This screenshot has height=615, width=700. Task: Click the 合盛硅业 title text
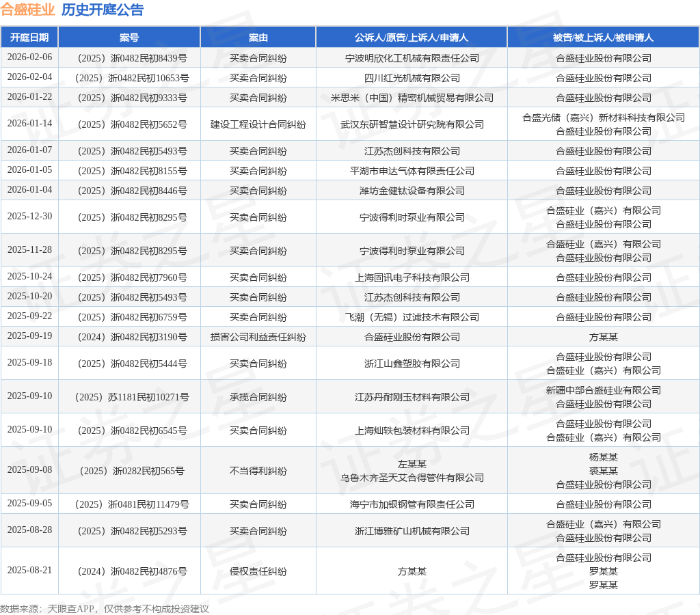click(27, 10)
